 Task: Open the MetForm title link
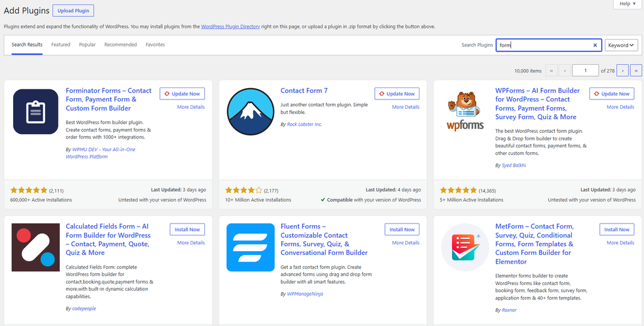535,244
